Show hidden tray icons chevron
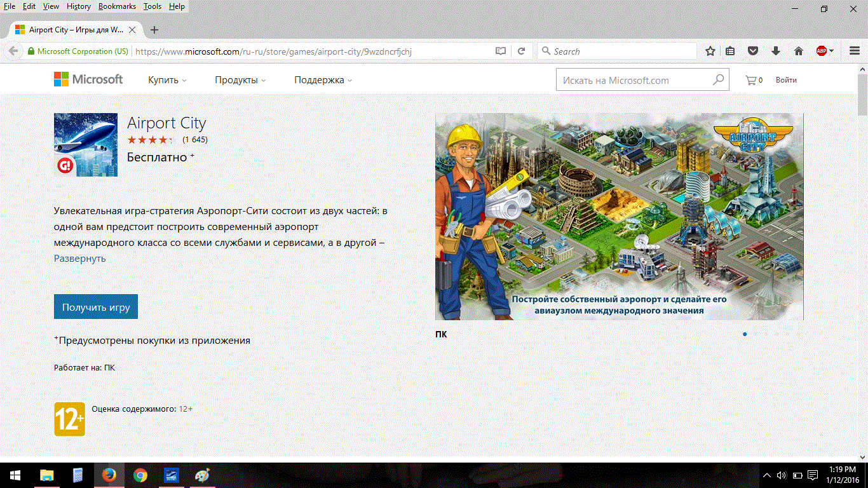The image size is (868, 488). 766,475
